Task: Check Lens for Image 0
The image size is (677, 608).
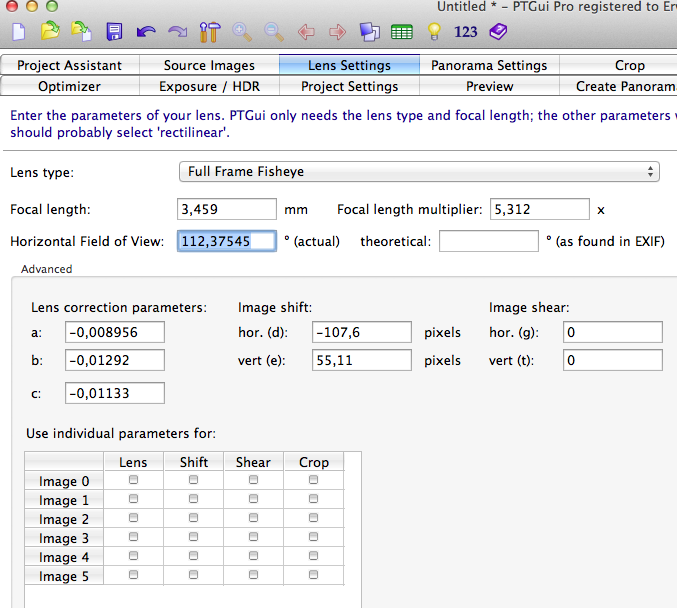Action: click(x=133, y=480)
